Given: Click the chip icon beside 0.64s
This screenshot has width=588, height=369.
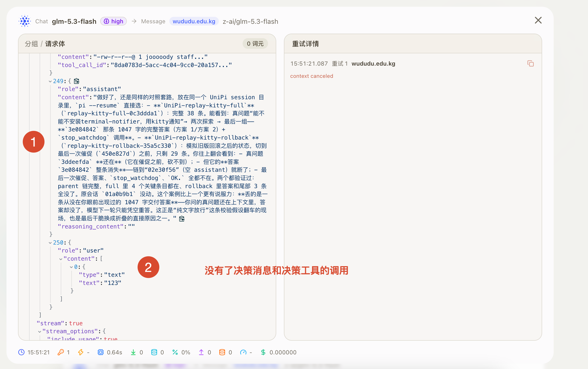Looking at the screenshot, I should click(x=100, y=352).
